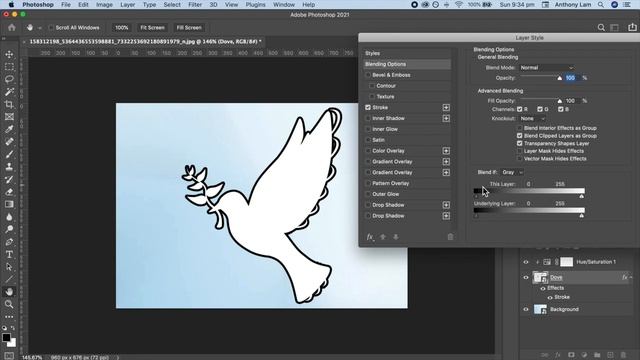Select the Horizontal Type tool
The width and height of the screenshot is (640, 360).
click(9, 255)
